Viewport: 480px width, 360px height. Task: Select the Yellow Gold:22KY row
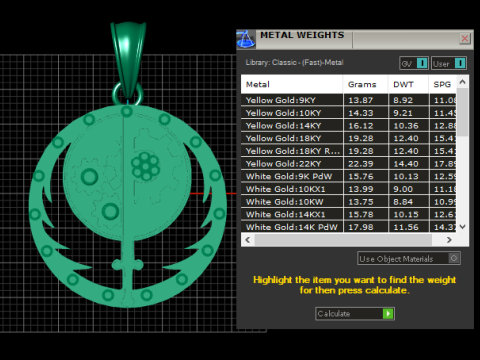click(349, 163)
